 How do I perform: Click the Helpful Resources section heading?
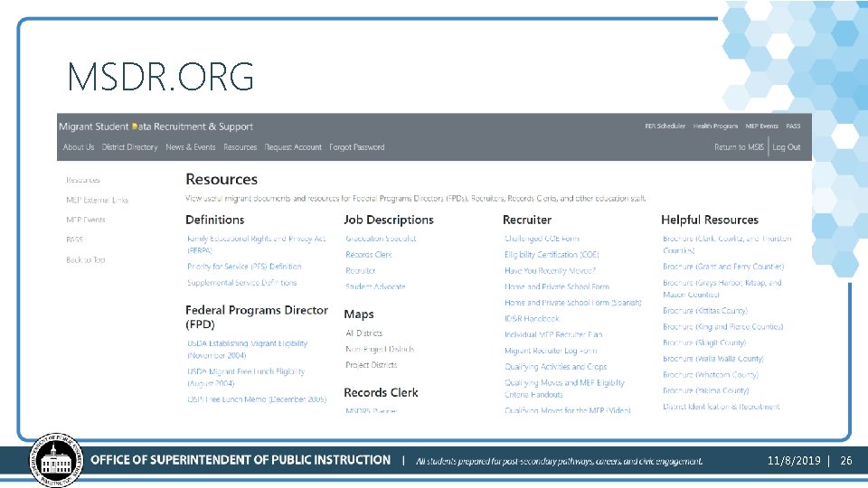click(710, 220)
